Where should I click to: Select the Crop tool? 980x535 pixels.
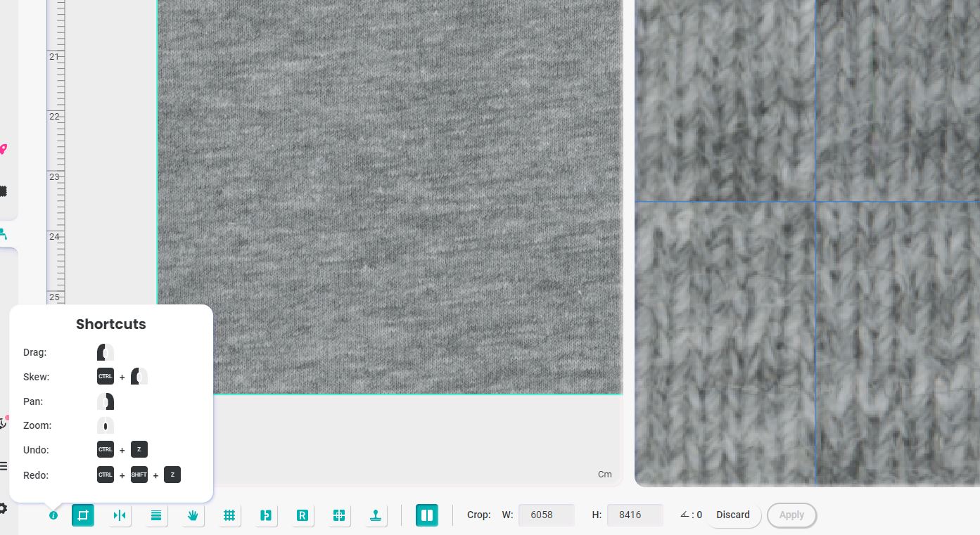tap(83, 515)
